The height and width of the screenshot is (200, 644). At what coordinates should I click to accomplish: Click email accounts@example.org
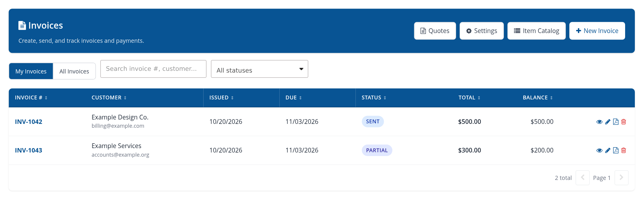(x=120, y=155)
